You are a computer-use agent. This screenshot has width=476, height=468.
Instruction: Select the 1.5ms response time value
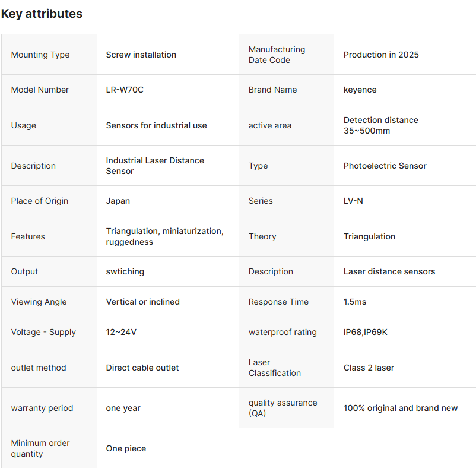point(355,302)
